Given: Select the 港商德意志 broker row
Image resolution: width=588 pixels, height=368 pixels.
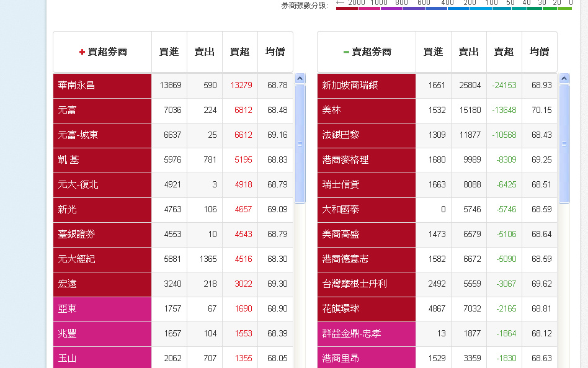Looking at the screenshot, I should point(437,259).
